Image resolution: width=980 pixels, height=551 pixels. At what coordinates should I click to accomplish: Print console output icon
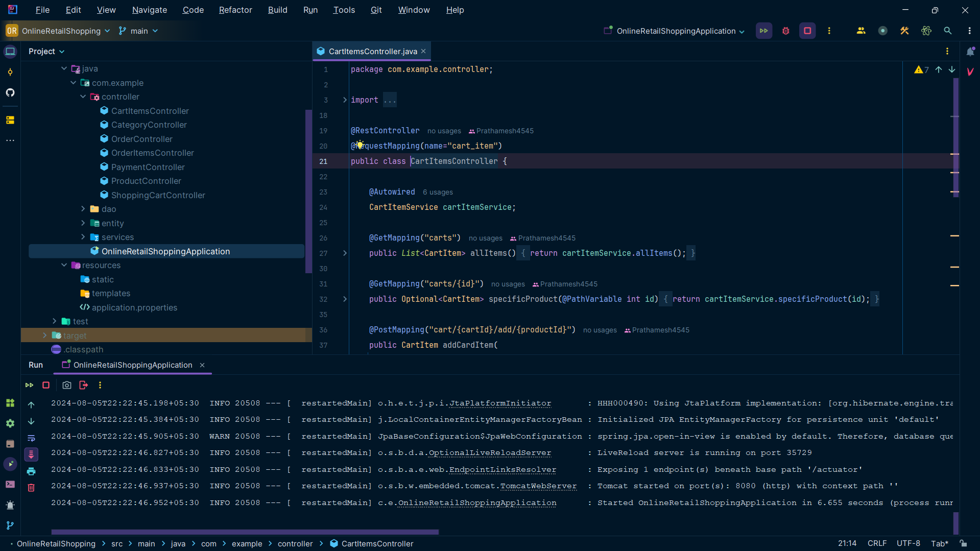pyautogui.click(x=31, y=471)
